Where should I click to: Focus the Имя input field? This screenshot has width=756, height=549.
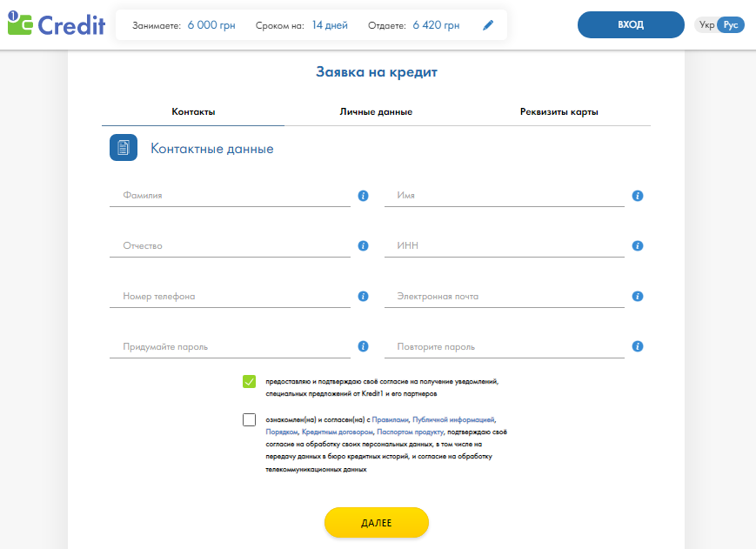point(505,196)
